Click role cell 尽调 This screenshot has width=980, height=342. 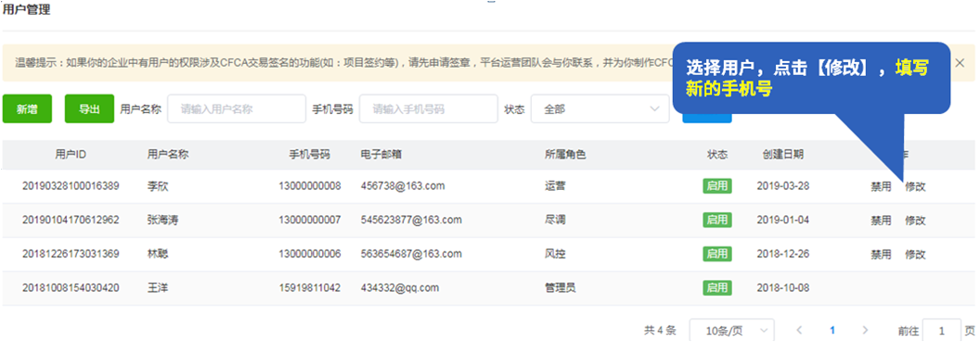[x=556, y=220]
